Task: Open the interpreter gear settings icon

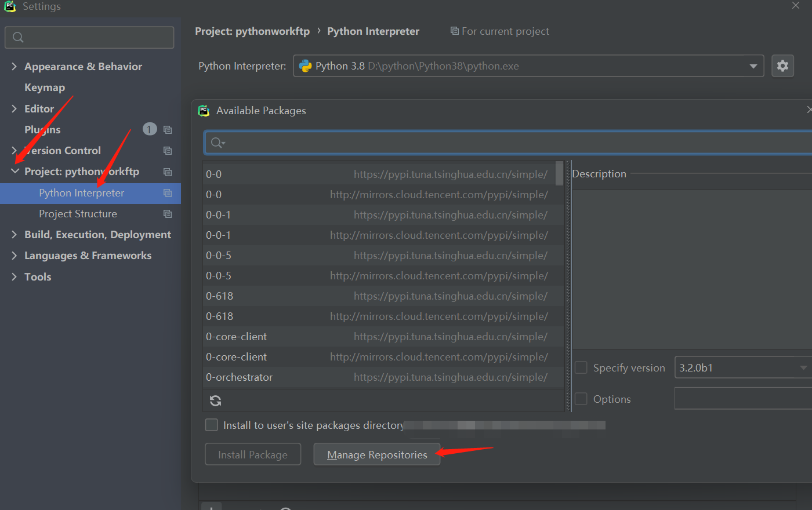Action: click(782, 66)
